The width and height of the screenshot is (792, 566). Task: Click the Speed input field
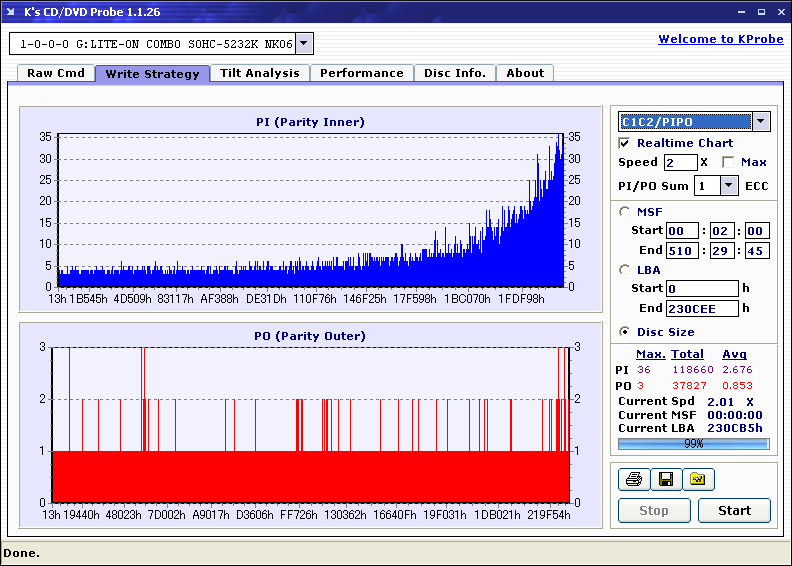680,162
